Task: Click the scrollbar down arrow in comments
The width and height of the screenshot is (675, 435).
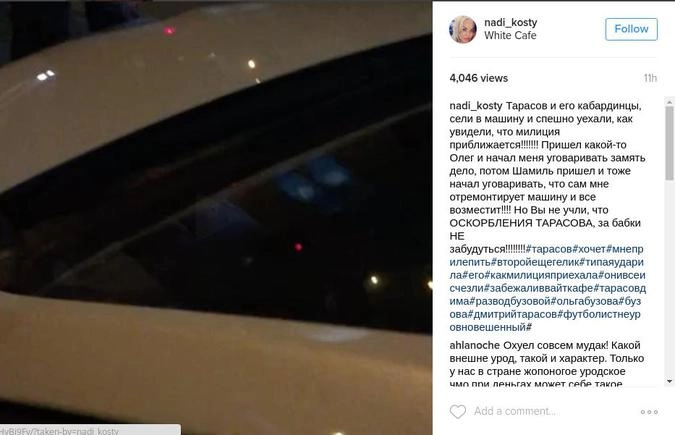Action: click(669, 381)
